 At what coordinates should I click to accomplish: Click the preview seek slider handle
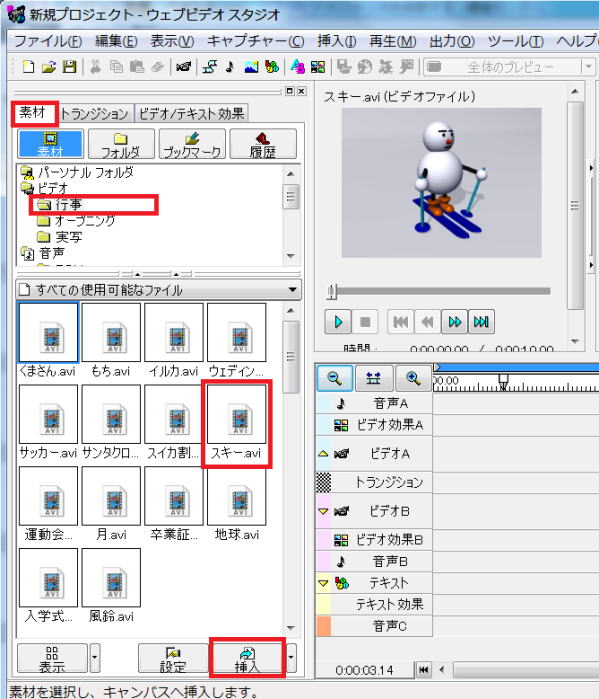332,292
